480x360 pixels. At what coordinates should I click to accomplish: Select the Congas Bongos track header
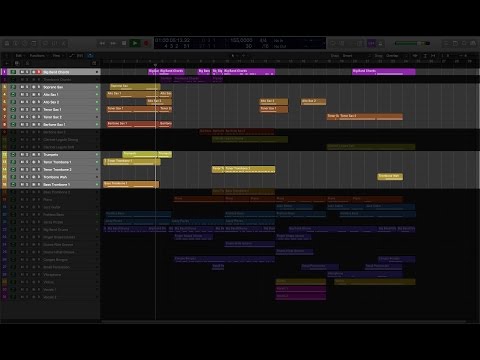click(x=50, y=260)
